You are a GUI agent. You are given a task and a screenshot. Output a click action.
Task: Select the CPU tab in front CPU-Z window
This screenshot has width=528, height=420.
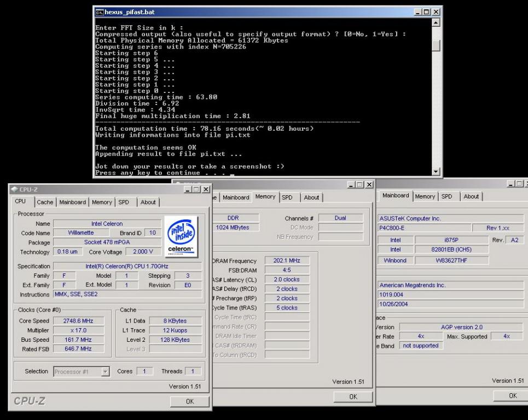[x=20, y=201]
